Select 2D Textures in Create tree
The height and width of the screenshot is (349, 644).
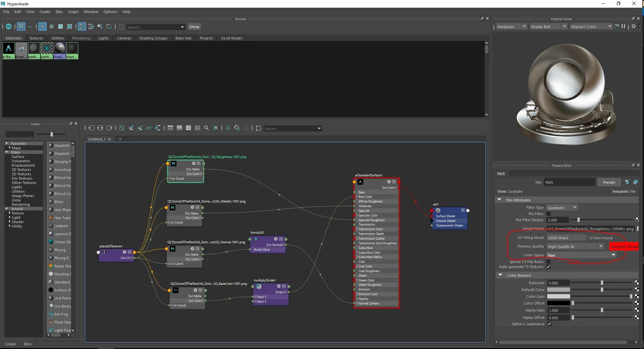[x=21, y=170]
